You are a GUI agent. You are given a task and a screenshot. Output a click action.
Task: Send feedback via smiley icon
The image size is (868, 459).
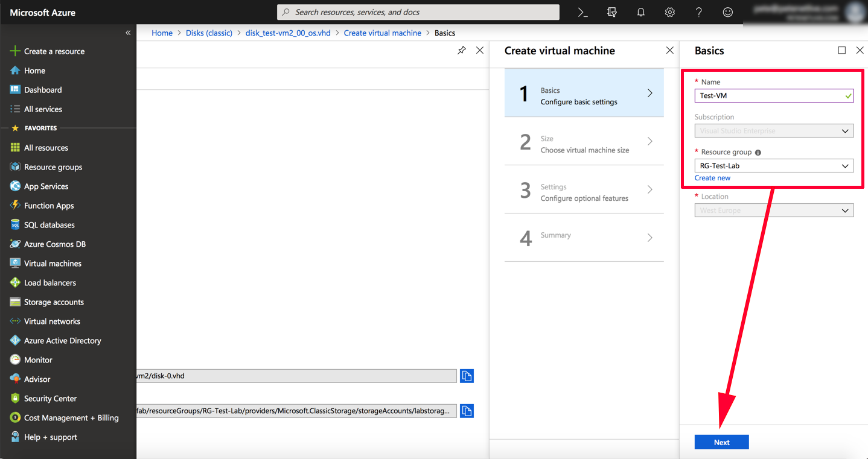pos(728,12)
